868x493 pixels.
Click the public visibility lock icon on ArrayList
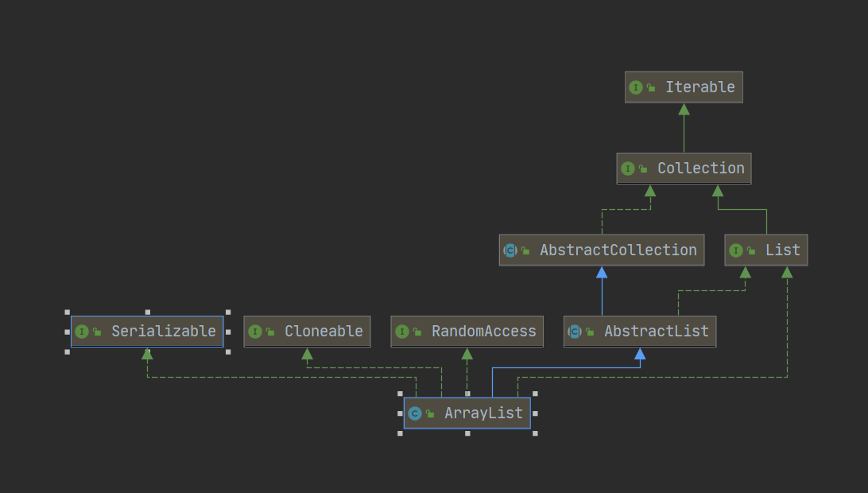tap(430, 413)
